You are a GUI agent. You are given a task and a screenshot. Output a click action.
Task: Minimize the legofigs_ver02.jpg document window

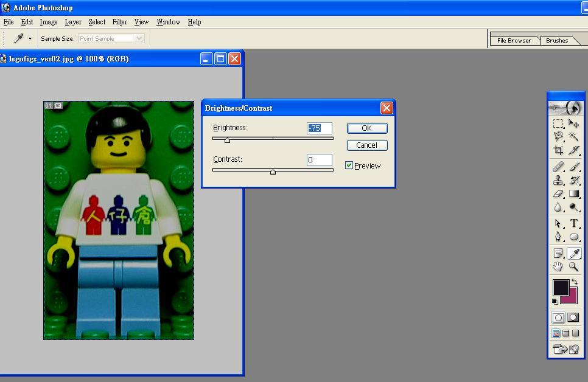tap(206, 59)
